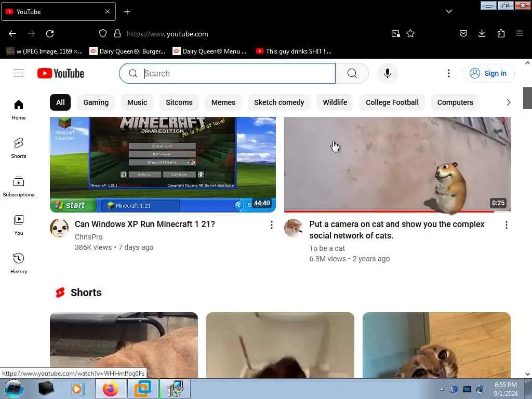Select the Sitcoms filter chip

(179, 102)
